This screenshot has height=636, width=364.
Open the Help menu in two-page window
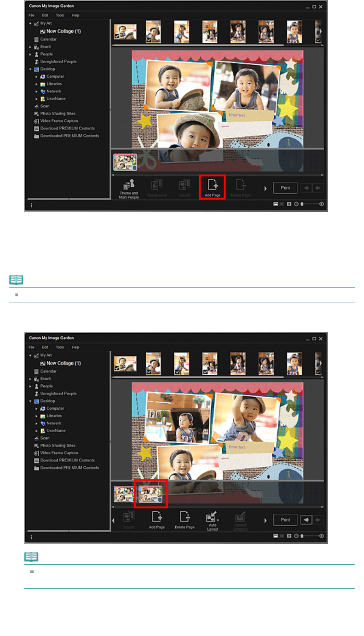pos(75,347)
